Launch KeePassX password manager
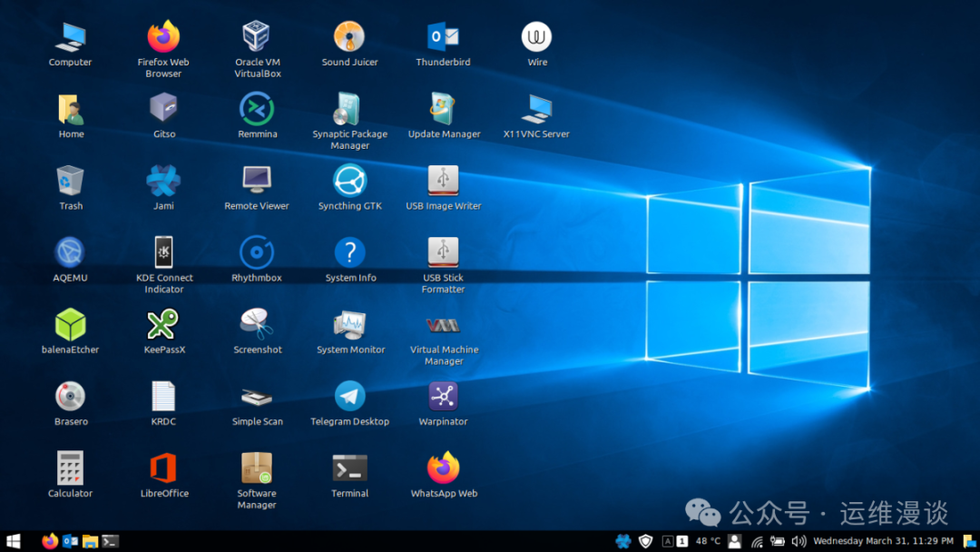The width and height of the screenshot is (980, 552). [163, 327]
